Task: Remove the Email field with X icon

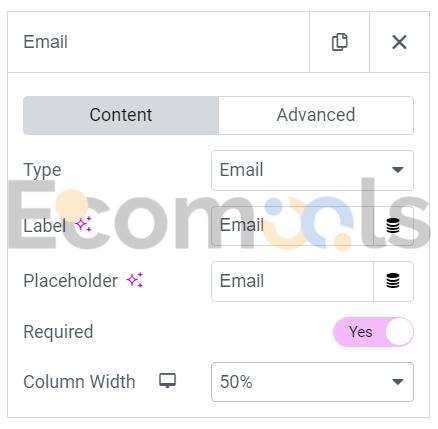Action: (x=399, y=42)
